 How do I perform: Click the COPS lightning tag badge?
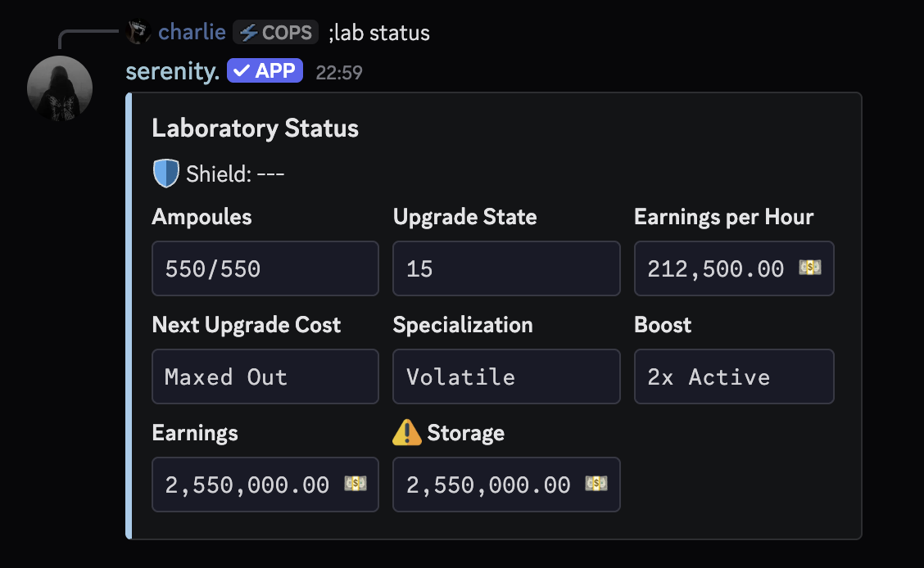(276, 33)
